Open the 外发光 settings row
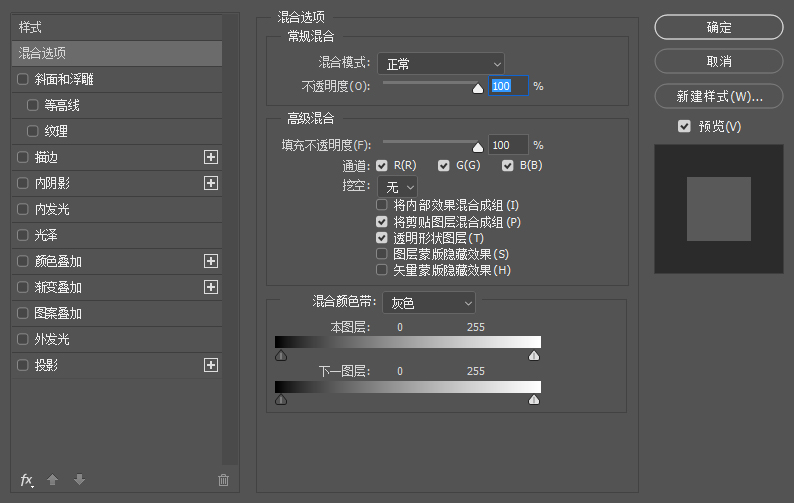This screenshot has width=794, height=503. pyautogui.click(x=117, y=339)
